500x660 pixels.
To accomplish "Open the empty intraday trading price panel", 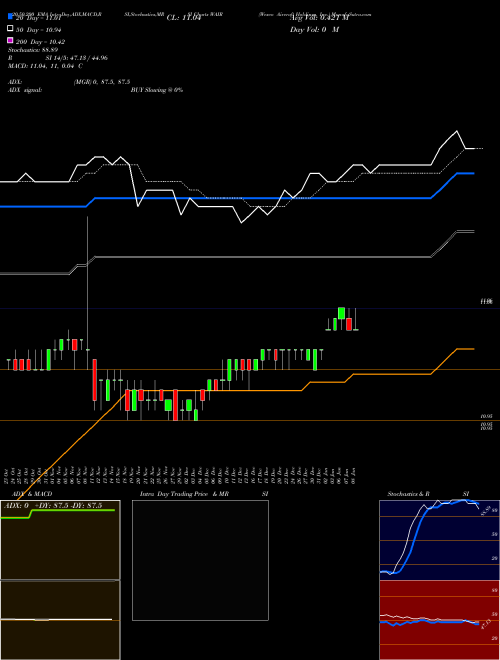I will pos(200,560).
